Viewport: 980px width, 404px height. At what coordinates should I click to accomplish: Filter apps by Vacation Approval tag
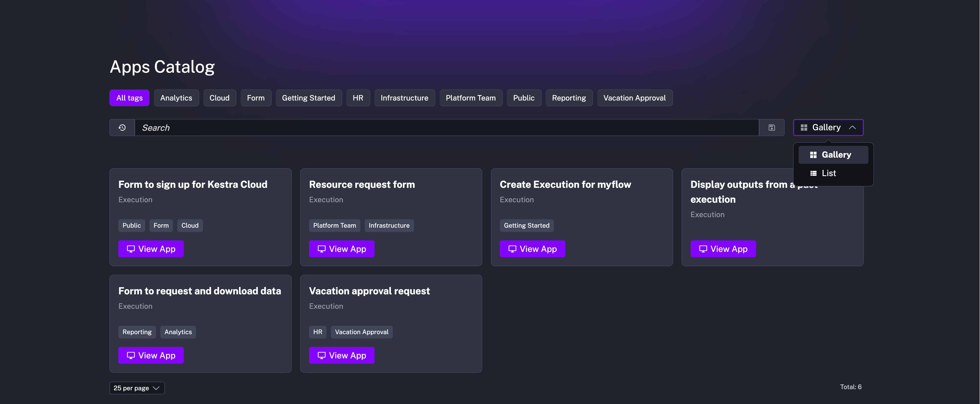(634, 98)
